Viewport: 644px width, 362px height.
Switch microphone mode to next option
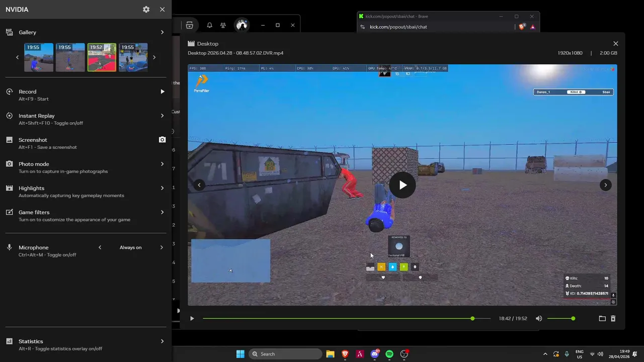tap(162, 247)
